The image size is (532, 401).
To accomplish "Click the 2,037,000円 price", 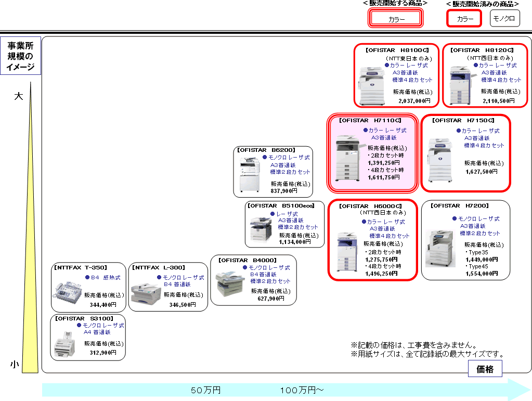I will tap(414, 101).
